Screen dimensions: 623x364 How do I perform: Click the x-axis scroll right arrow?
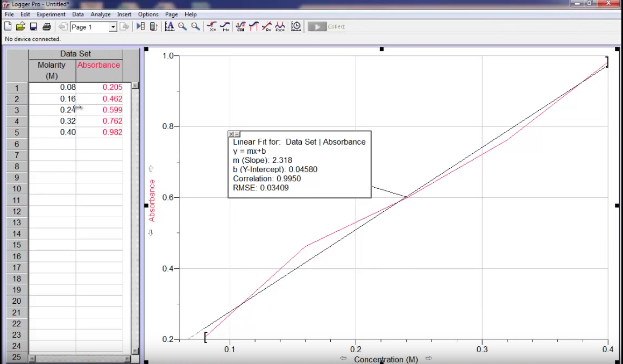pyautogui.click(x=428, y=359)
